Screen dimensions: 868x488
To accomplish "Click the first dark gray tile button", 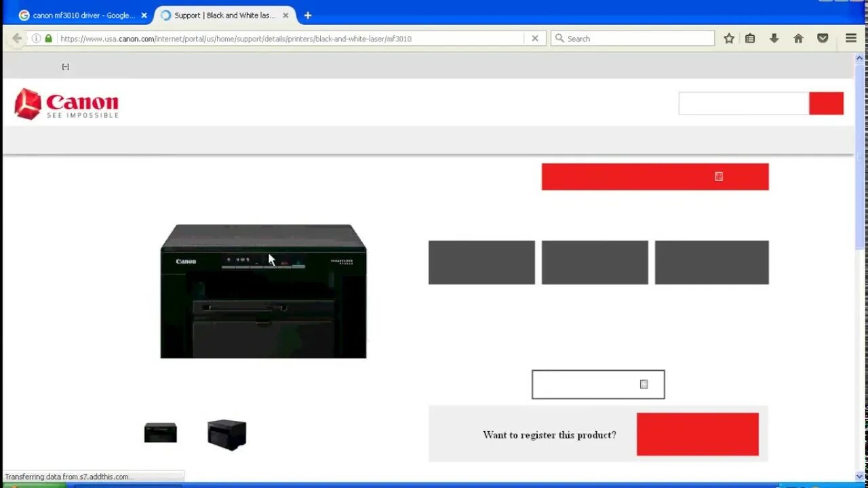I will [481, 262].
